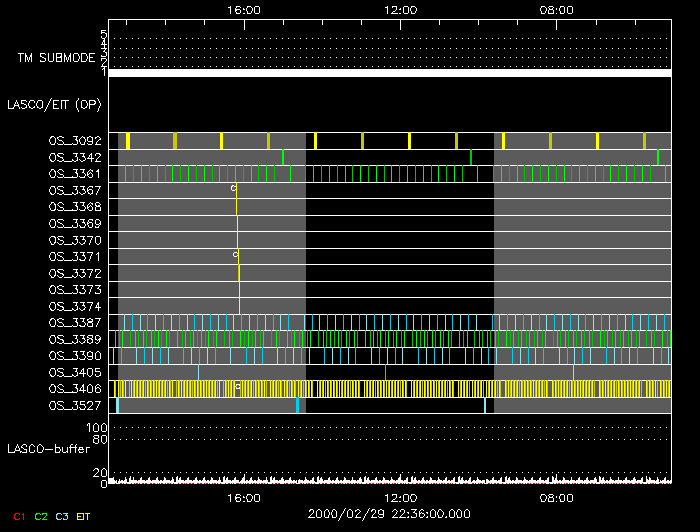This screenshot has height=532, width=700.
Task: Click the OS_3361 row label
Action: [75, 174]
